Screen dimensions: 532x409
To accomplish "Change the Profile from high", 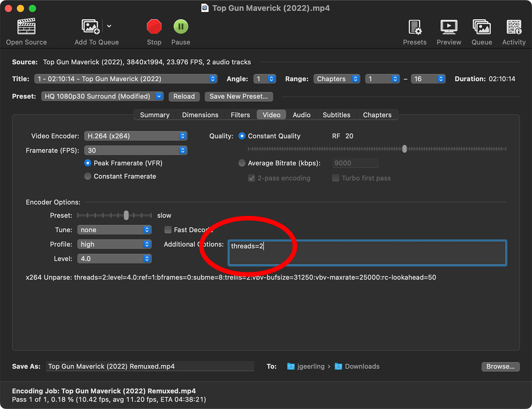I will 114,244.
